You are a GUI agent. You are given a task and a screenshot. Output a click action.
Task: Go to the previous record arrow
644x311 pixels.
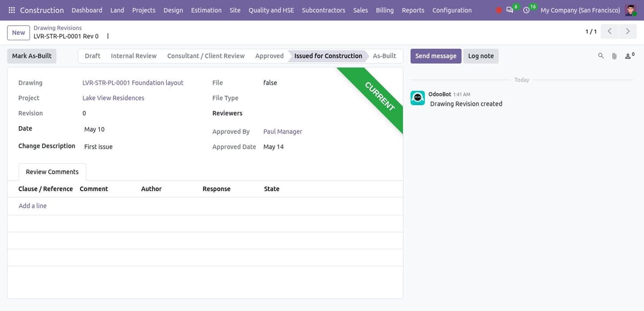(x=610, y=32)
